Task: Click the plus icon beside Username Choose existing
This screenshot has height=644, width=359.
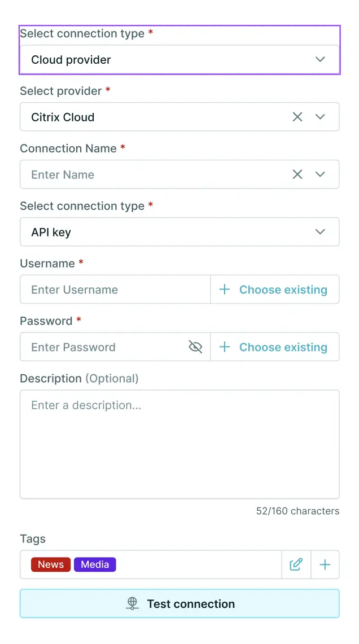Action: click(224, 289)
